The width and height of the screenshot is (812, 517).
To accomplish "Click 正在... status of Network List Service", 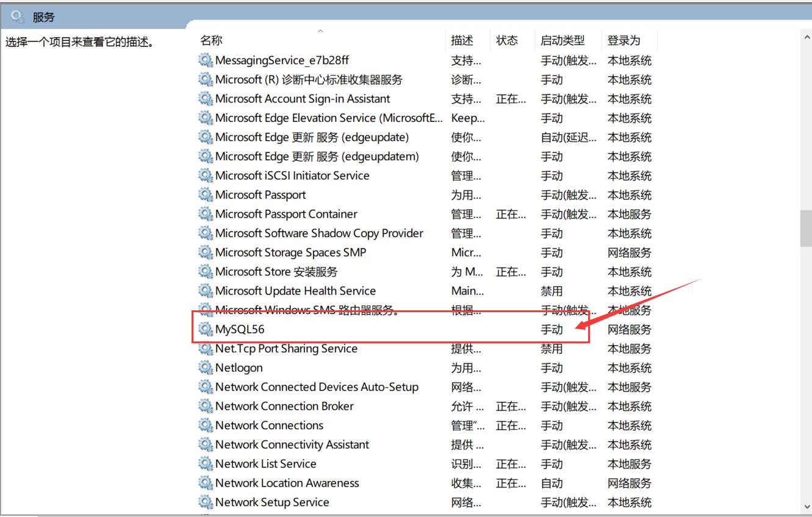I will click(511, 464).
